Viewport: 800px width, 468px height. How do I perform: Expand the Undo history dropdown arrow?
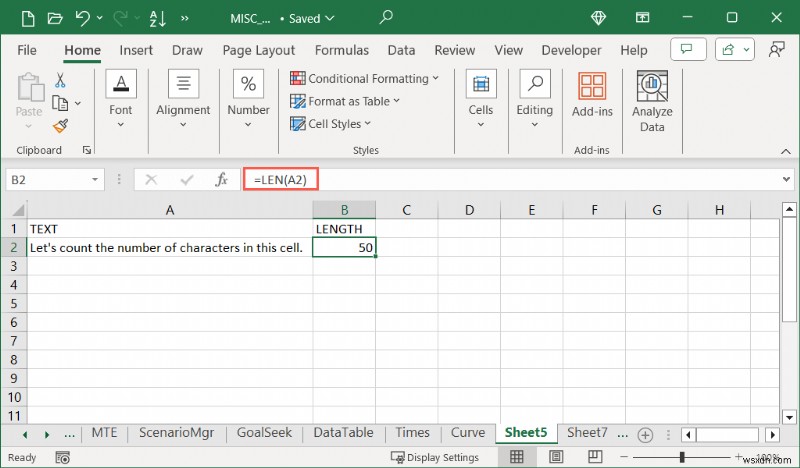click(99, 18)
